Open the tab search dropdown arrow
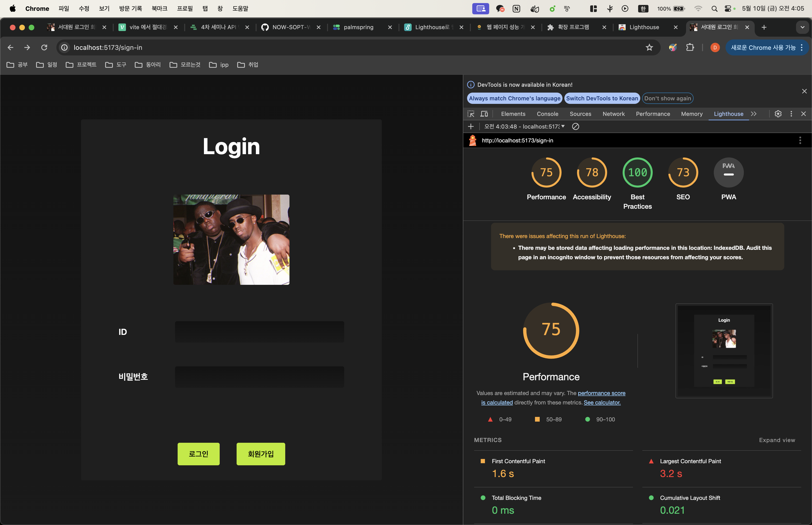 tap(802, 27)
